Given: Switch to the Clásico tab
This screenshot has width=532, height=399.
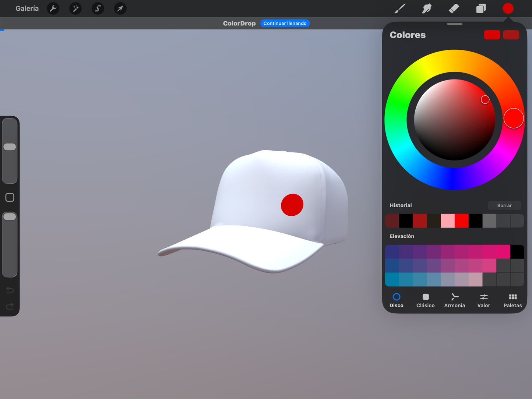Looking at the screenshot, I should point(426,300).
